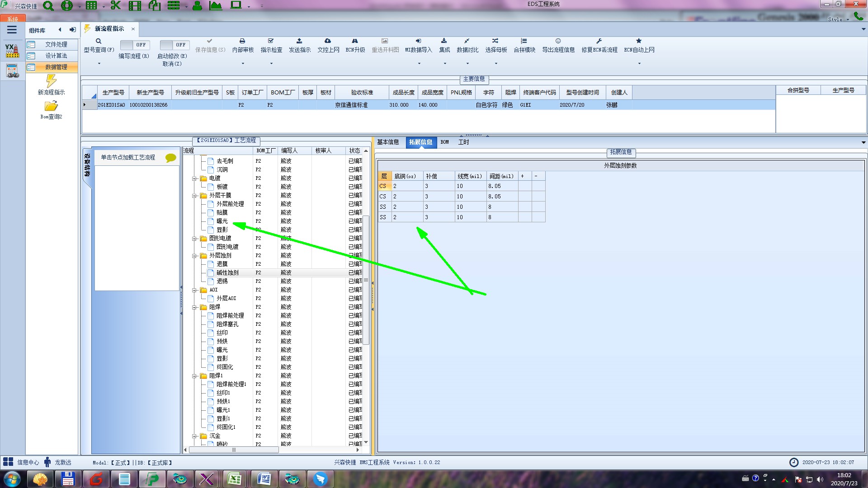The width and height of the screenshot is (868, 488).
Task: Click the scissors icon in quick bar
Action: coord(116,5)
